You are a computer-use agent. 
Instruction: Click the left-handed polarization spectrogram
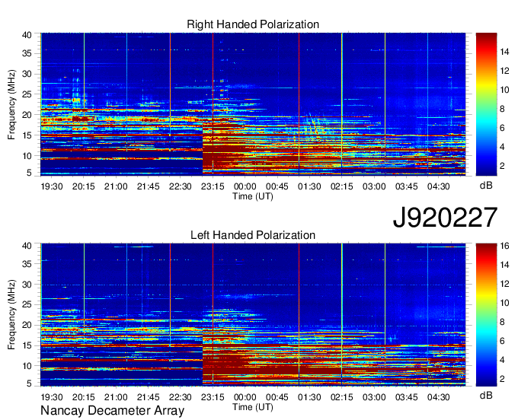point(253,314)
